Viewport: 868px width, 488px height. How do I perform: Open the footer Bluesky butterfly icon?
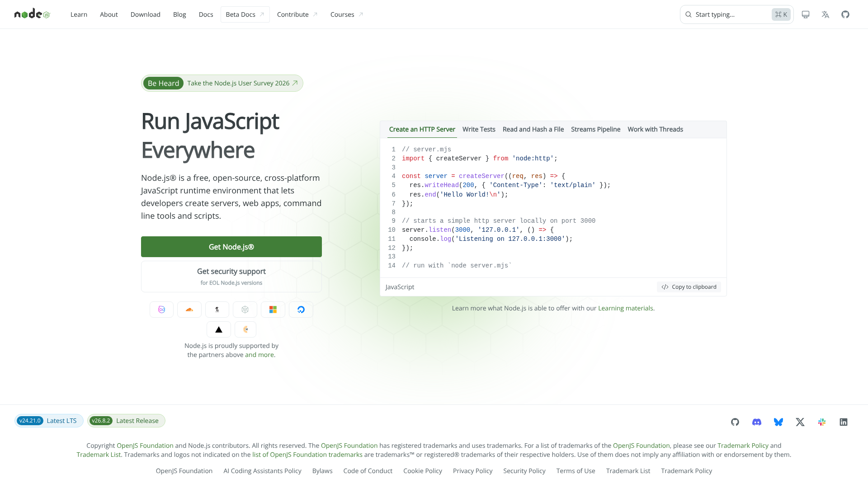778,422
